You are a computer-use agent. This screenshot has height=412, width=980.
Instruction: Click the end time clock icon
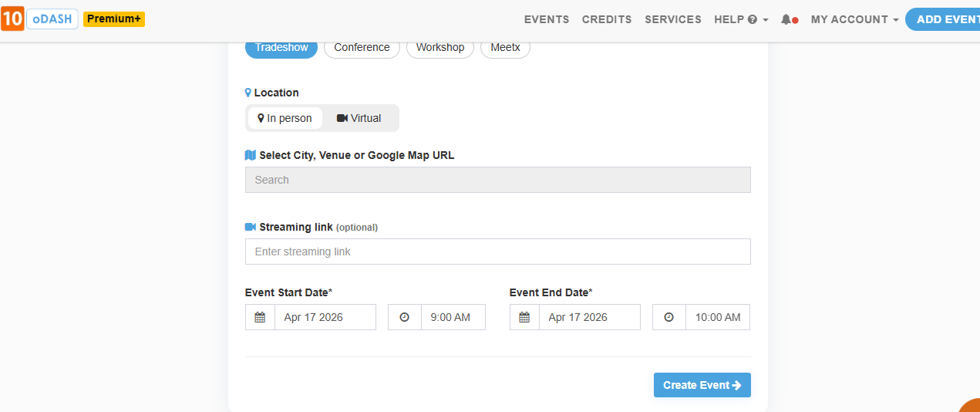tap(668, 317)
